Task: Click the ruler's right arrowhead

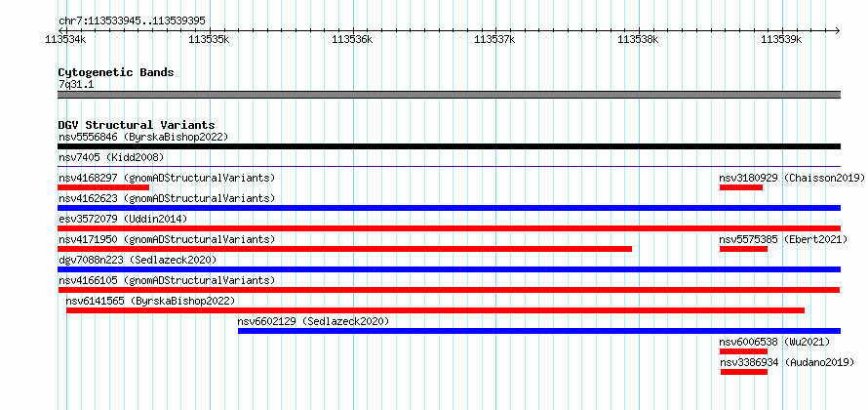Action: click(838, 30)
